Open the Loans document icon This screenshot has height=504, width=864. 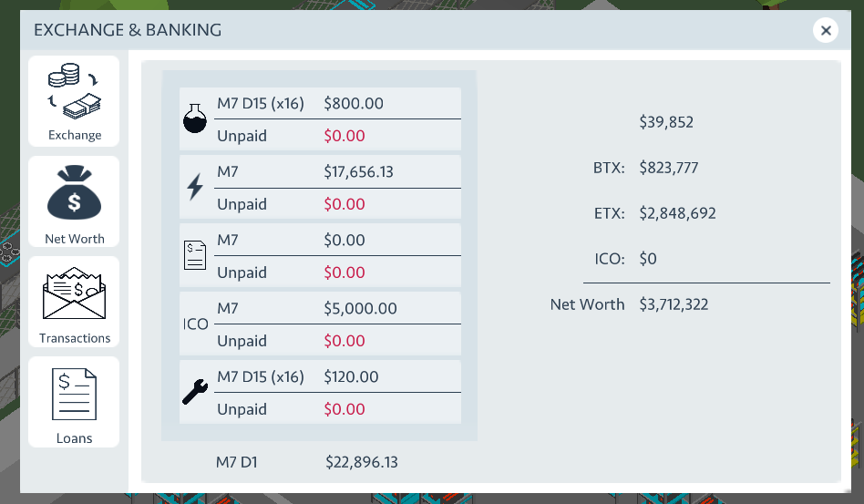[x=74, y=395]
